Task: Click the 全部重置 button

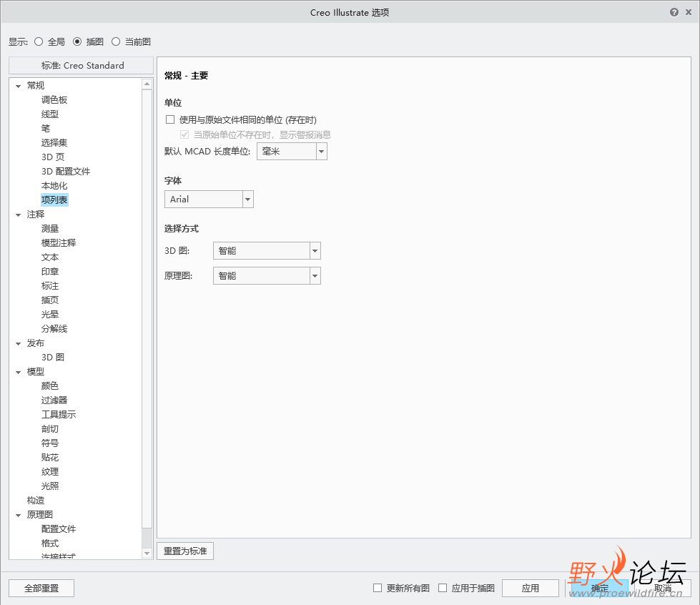Action: click(x=41, y=588)
